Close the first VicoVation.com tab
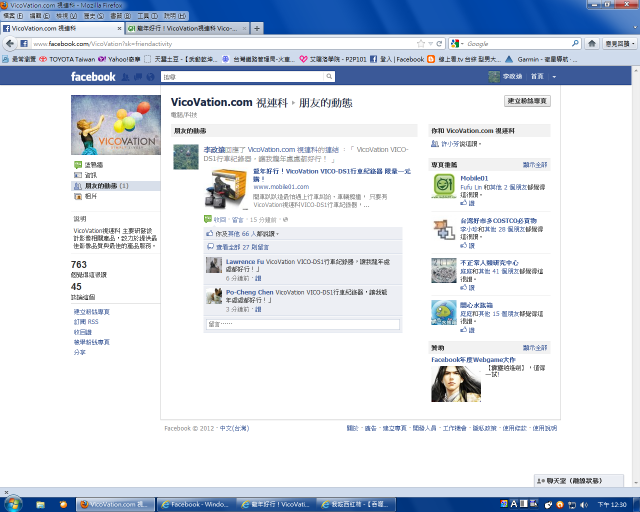The width and height of the screenshot is (640, 512). (119, 28)
